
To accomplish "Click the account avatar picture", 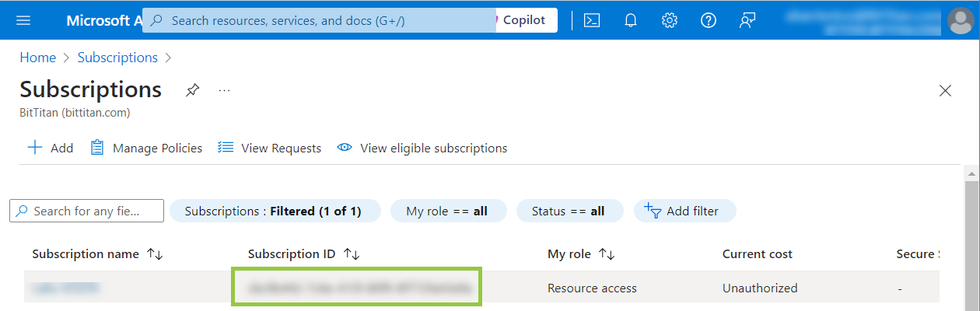I will point(961,20).
